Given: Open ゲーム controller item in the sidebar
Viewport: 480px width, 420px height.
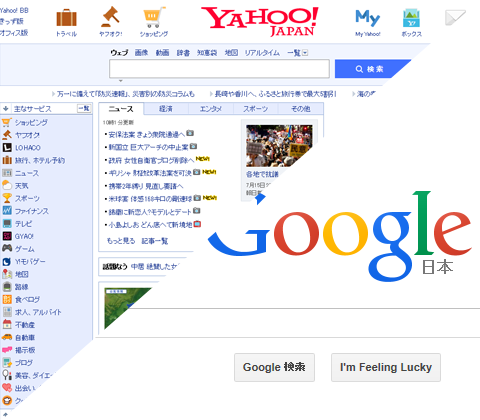Looking at the screenshot, I should click(24, 249).
